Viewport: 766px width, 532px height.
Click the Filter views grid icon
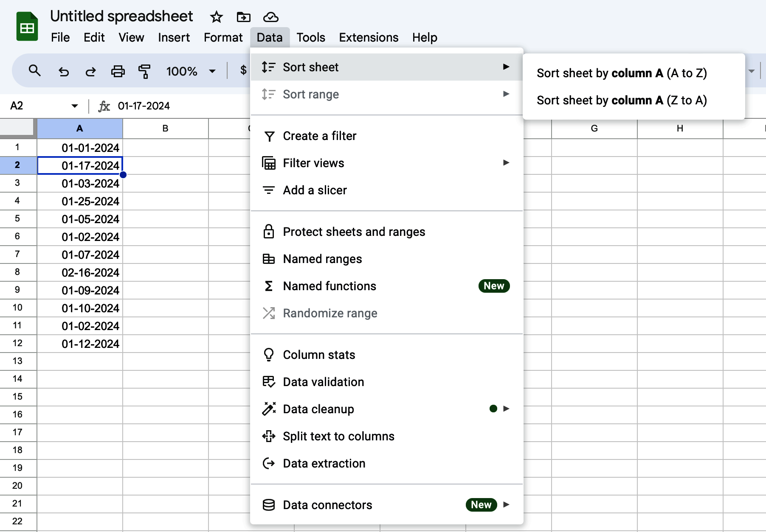coord(269,163)
